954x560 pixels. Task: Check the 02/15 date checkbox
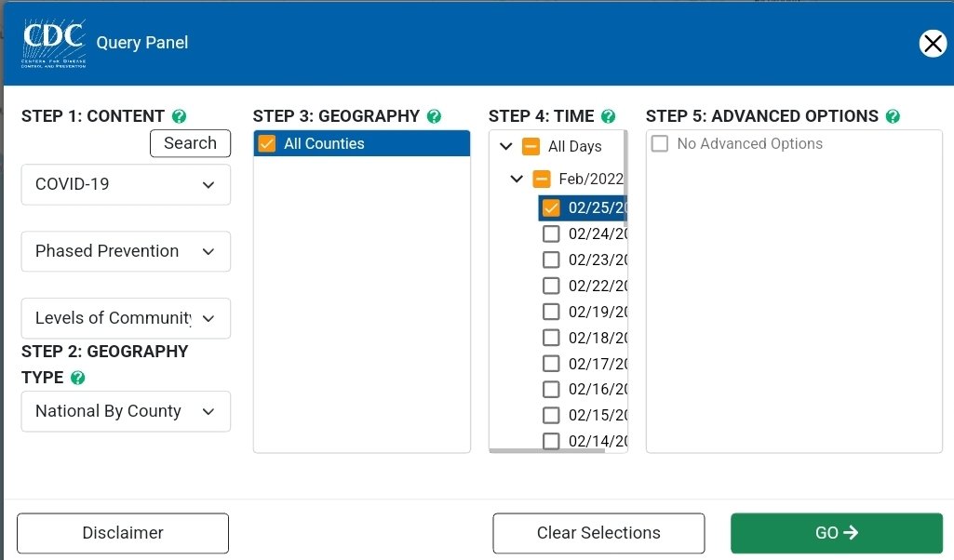click(x=551, y=415)
